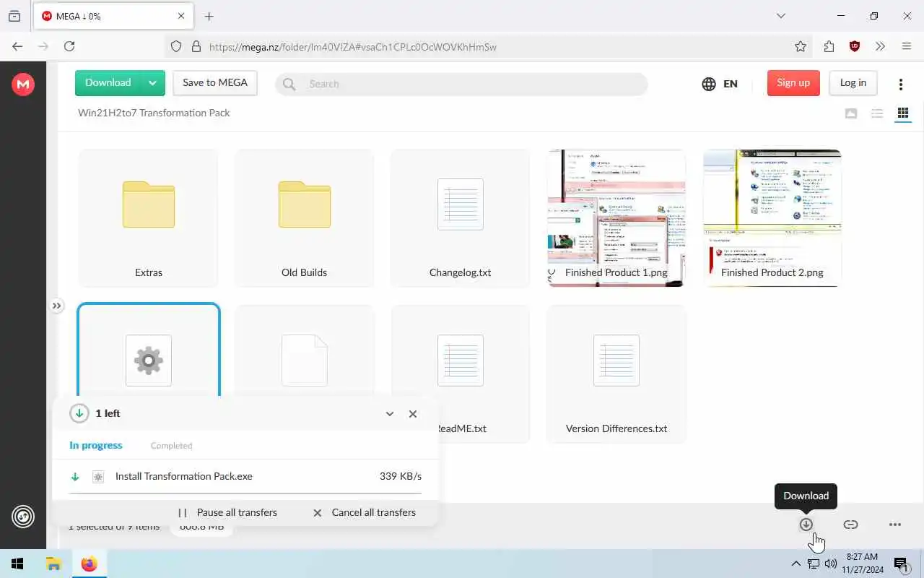Open the list all tabs dropdown

pyautogui.click(x=781, y=16)
